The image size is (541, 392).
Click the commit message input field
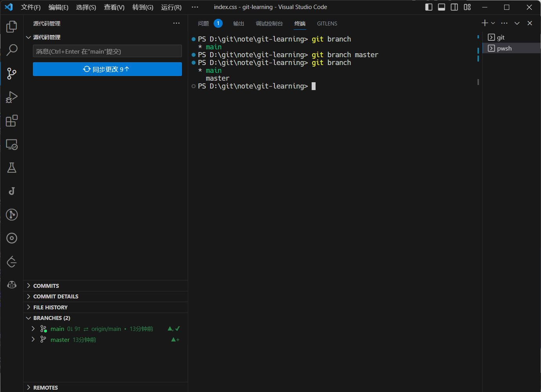pyautogui.click(x=107, y=51)
